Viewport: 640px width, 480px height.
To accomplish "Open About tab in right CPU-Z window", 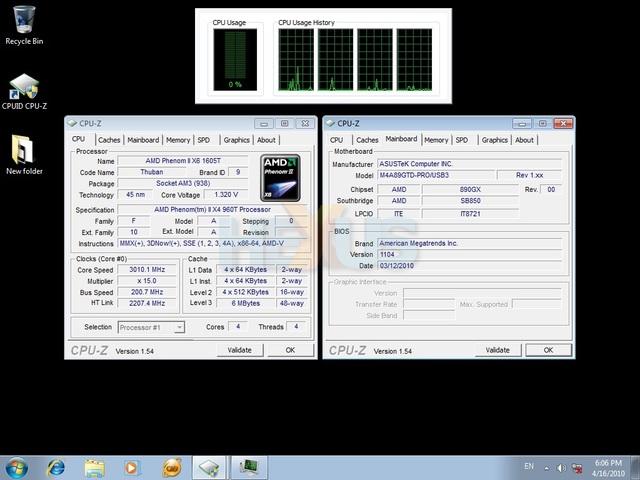I will pyautogui.click(x=524, y=140).
